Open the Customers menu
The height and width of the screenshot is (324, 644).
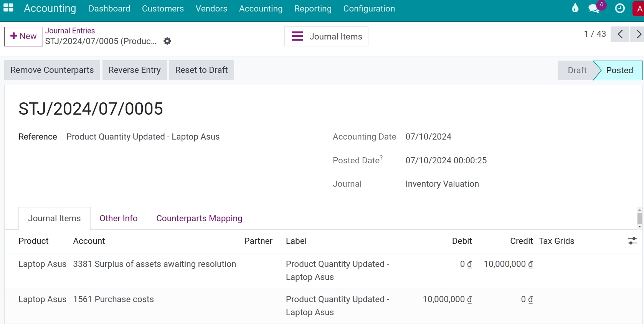163,8
